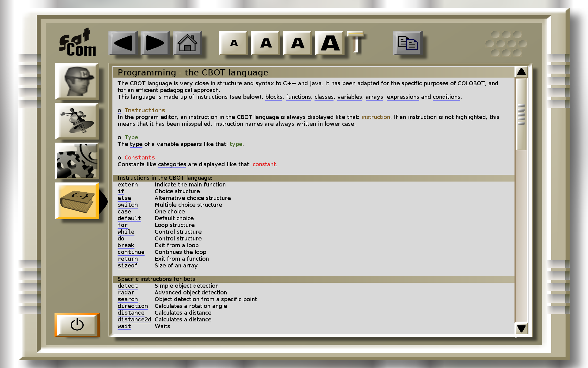The image size is (588, 368).
Task: Click the copy documents icon button
Action: tap(408, 43)
